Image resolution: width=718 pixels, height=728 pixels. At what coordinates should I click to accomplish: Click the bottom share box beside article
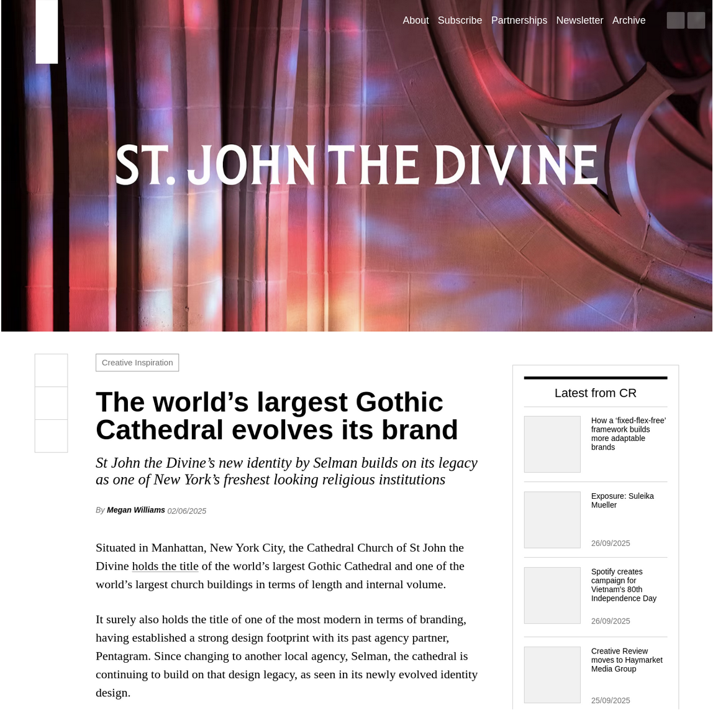(51, 436)
